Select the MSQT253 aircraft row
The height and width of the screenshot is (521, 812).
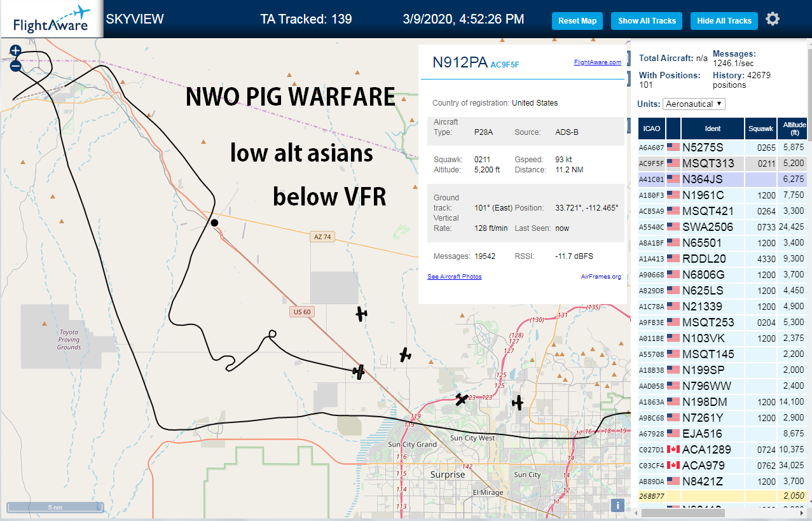[723, 322]
